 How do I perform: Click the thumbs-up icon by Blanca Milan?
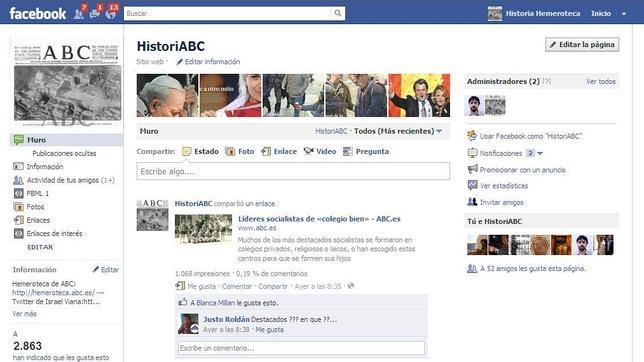pos(182,302)
